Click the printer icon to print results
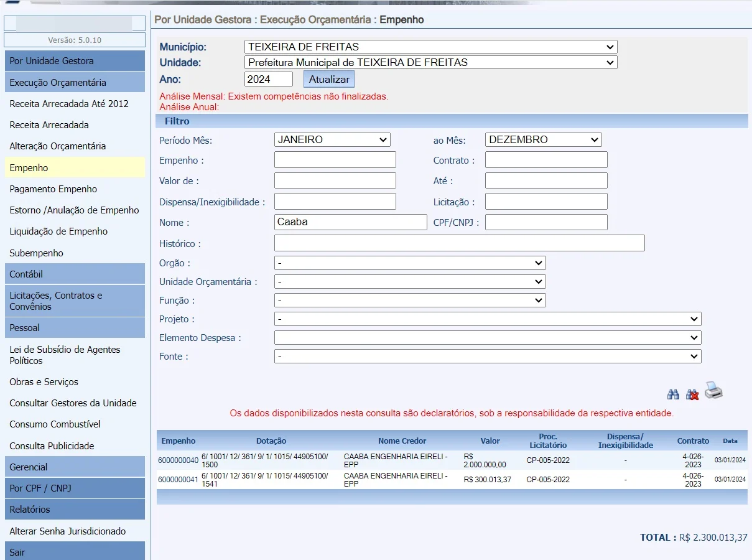This screenshot has height=560, width=752. point(713,391)
